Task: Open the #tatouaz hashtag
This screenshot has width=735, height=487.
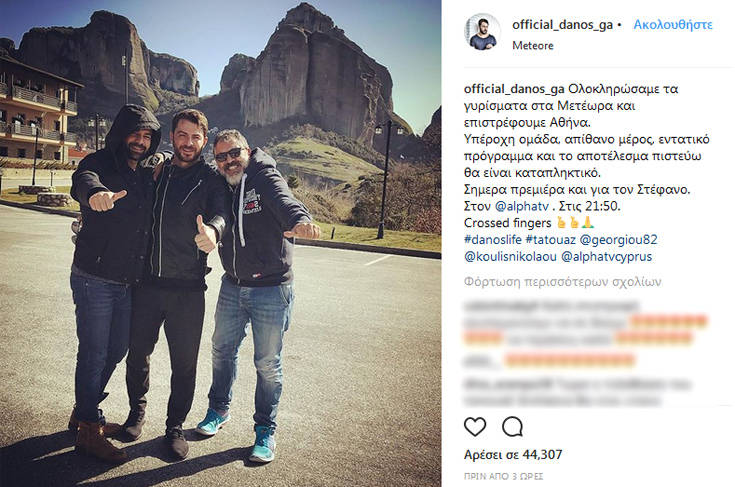Action: pos(550,240)
